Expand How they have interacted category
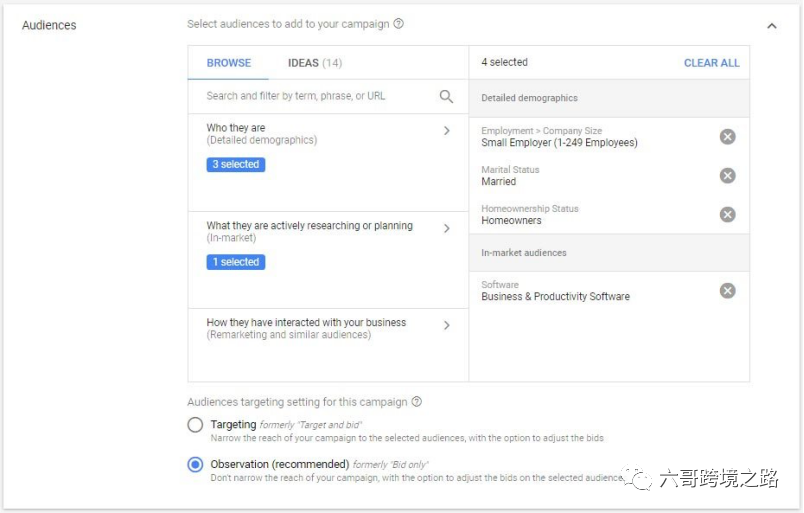 click(446, 325)
